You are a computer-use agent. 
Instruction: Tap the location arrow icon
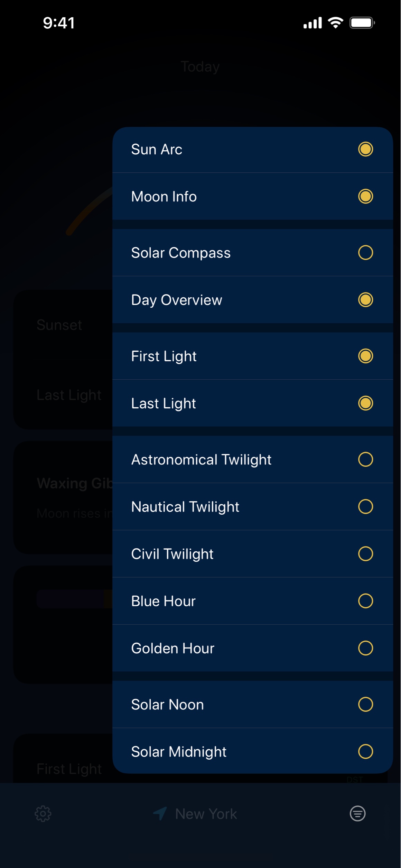(160, 814)
